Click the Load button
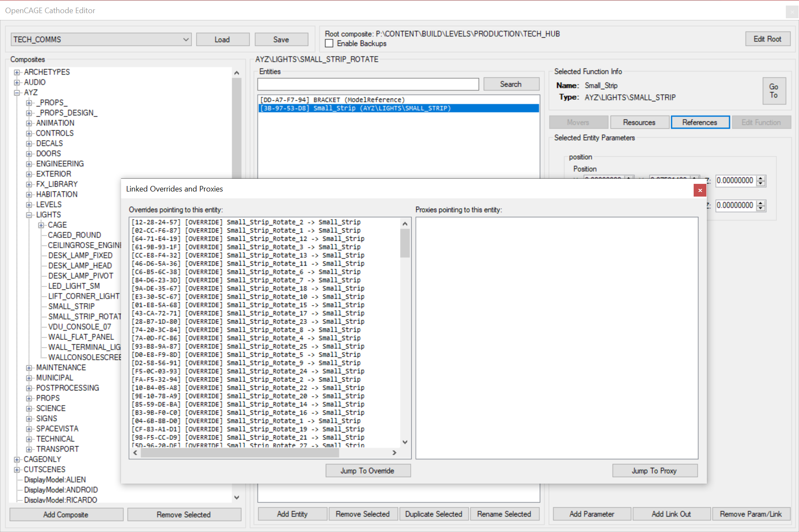The image size is (799, 532). point(223,39)
